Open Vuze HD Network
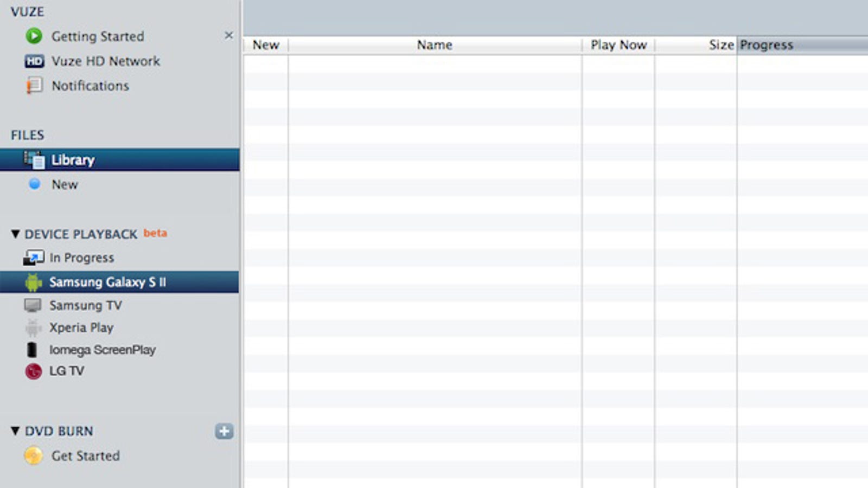Screen dimensions: 868x488 [106, 61]
